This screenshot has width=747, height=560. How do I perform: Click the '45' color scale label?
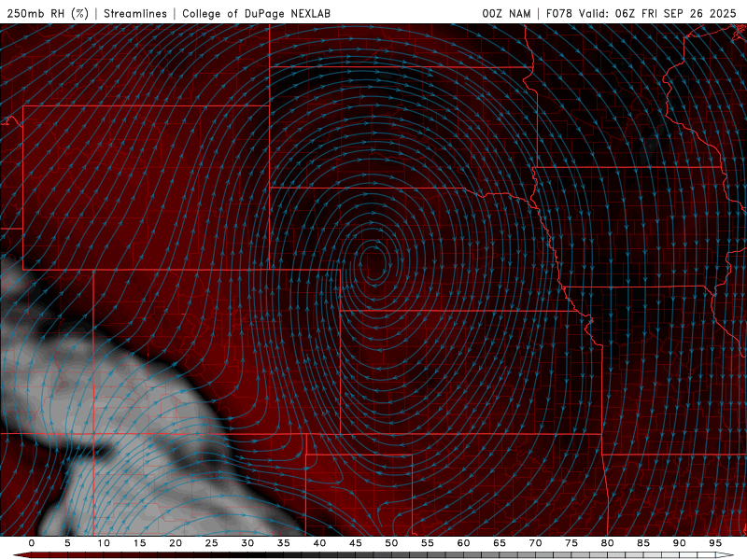tap(356, 543)
